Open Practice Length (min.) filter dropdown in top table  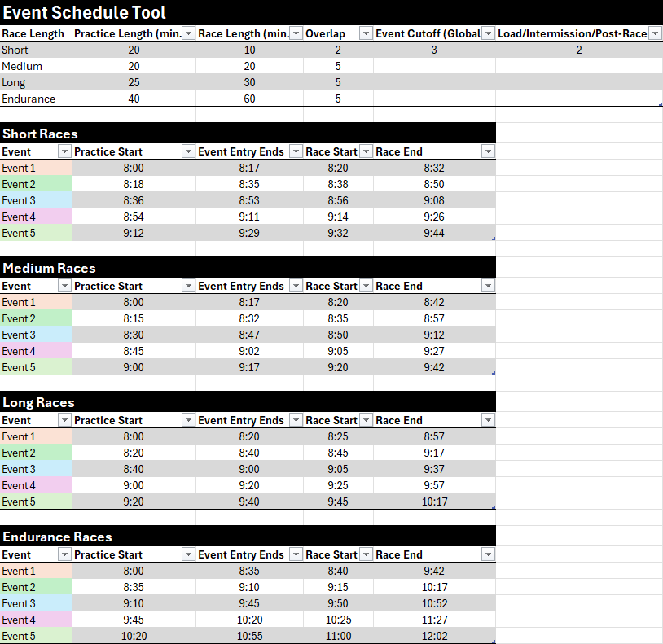point(188,33)
